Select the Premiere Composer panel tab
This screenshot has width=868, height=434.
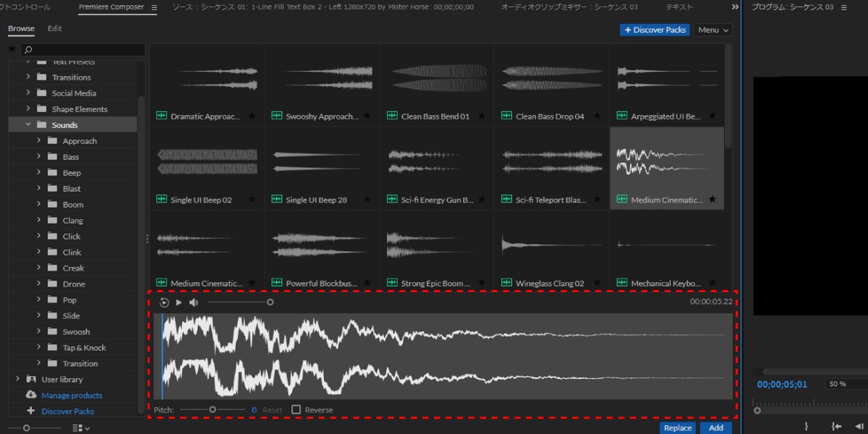pos(111,7)
